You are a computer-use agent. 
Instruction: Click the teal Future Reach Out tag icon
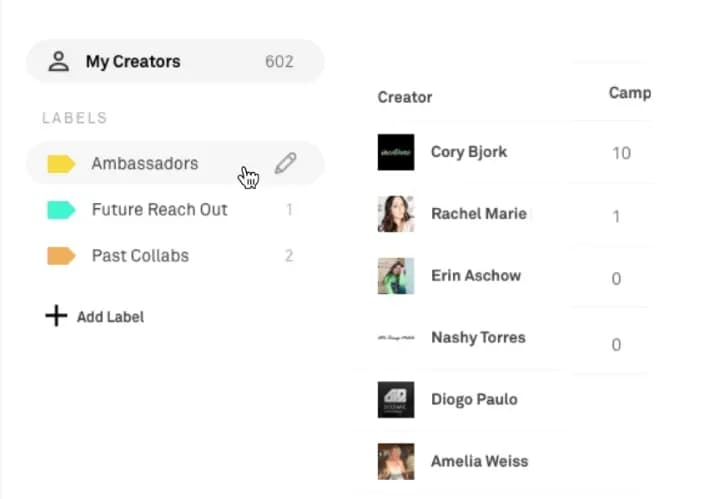click(x=61, y=210)
